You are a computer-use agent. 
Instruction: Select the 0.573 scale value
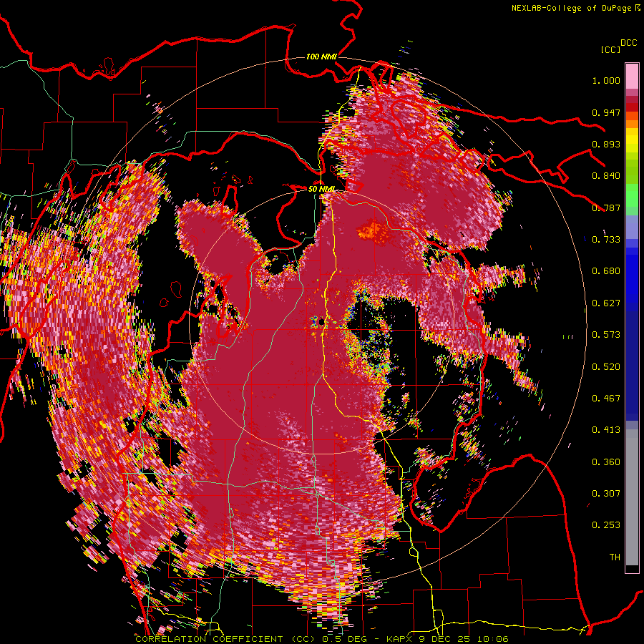[606, 335]
